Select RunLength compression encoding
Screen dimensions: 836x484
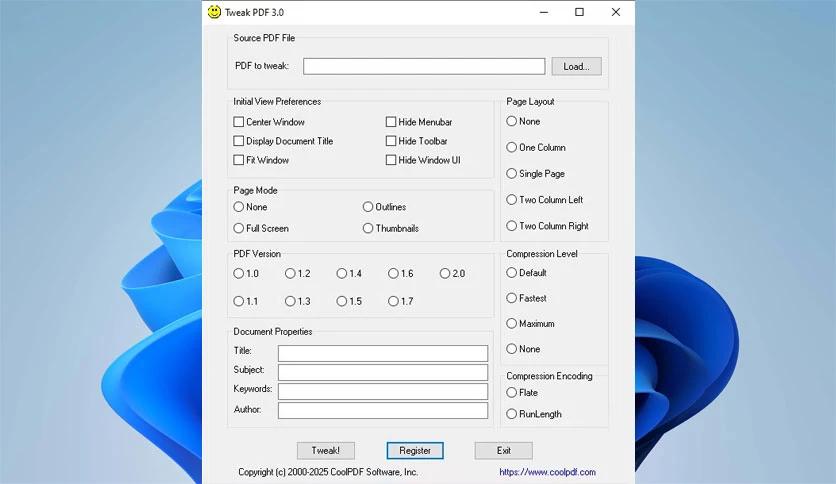coord(512,414)
